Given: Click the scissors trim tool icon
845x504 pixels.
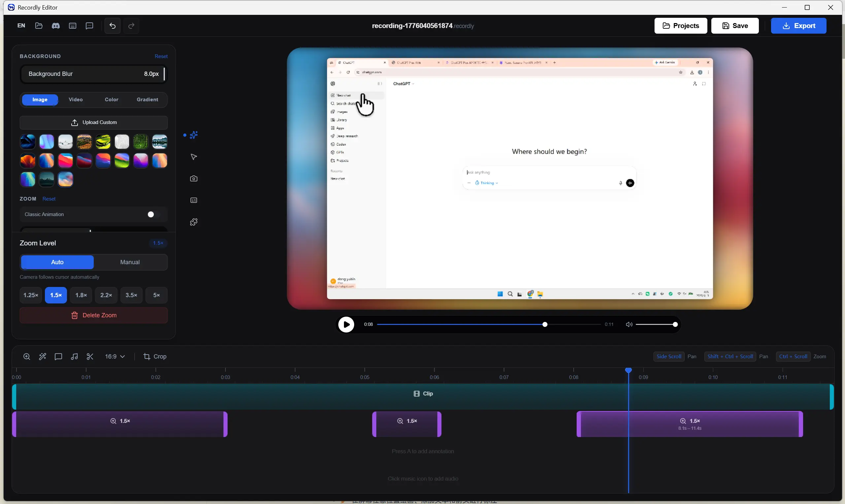Looking at the screenshot, I should (x=90, y=356).
